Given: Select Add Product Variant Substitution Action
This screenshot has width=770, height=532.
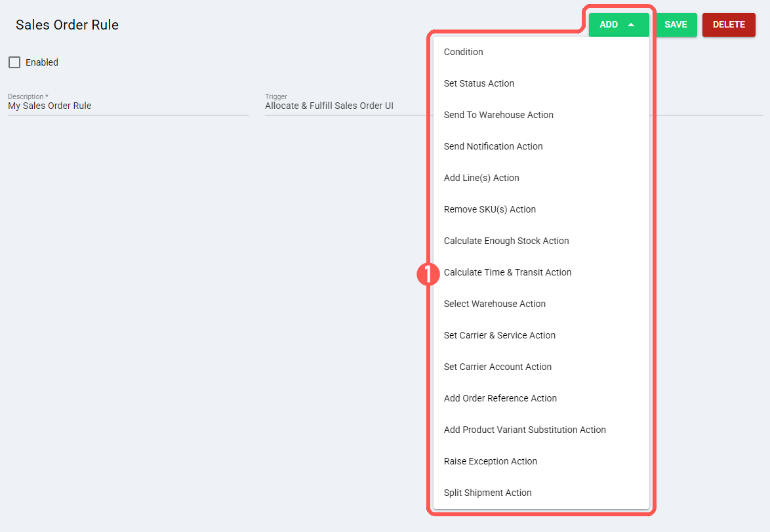Looking at the screenshot, I should 541,430.
